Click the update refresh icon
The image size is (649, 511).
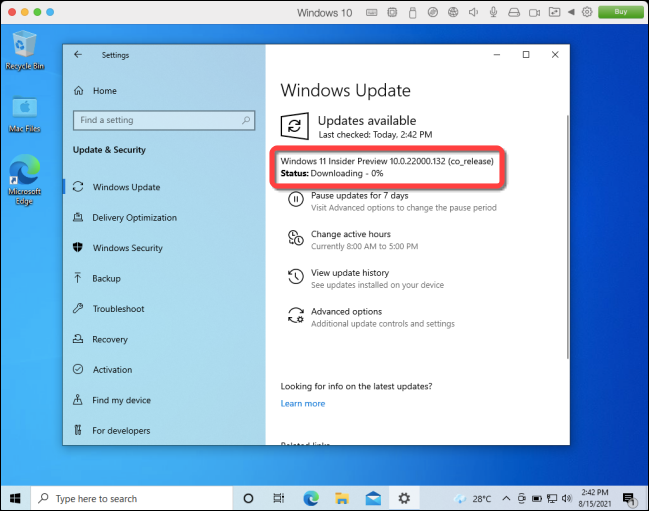click(295, 126)
